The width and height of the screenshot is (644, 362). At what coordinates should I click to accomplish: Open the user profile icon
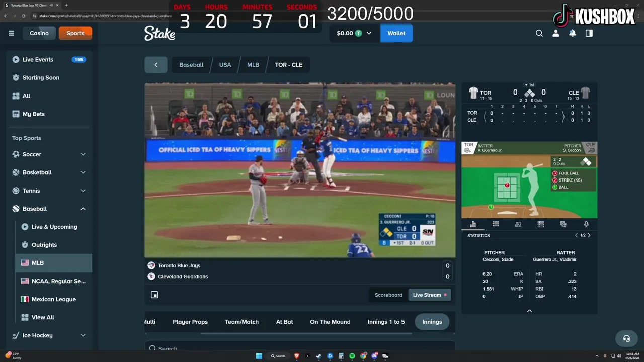coord(556,33)
